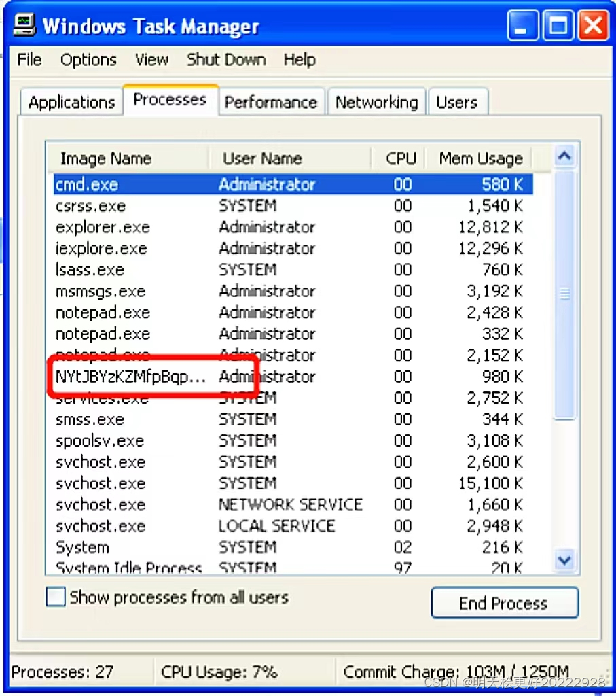Switch to the Applications tab
This screenshot has height=696, width=616.
click(72, 102)
